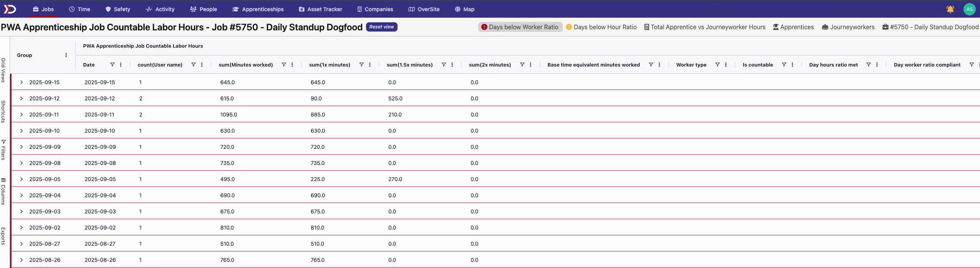Filter Day worker ratio compliant column
This screenshot has height=268, width=980.
tap(972, 65)
